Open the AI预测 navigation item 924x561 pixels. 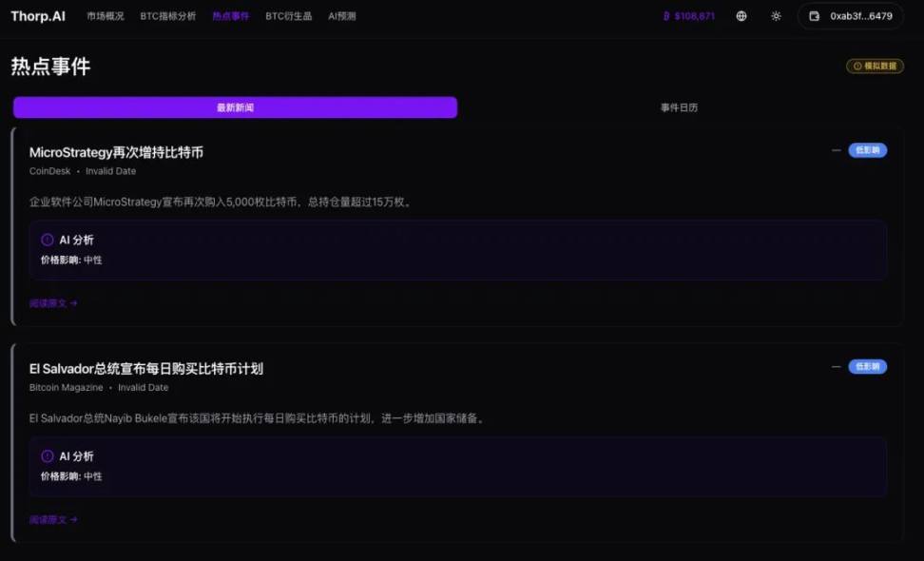(x=342, y=16)
